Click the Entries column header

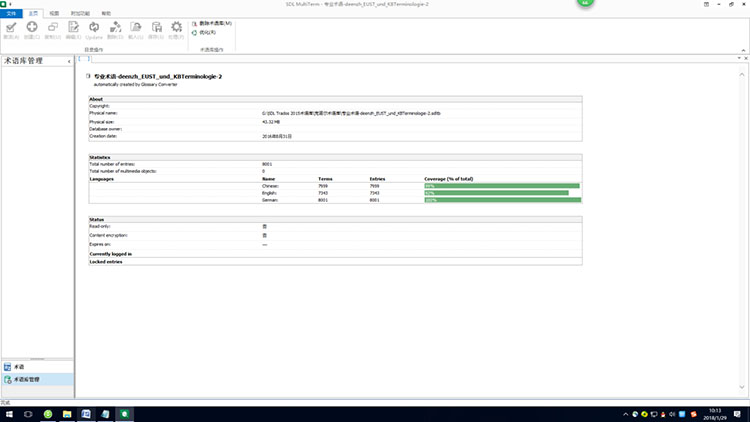tap(377, 179)
